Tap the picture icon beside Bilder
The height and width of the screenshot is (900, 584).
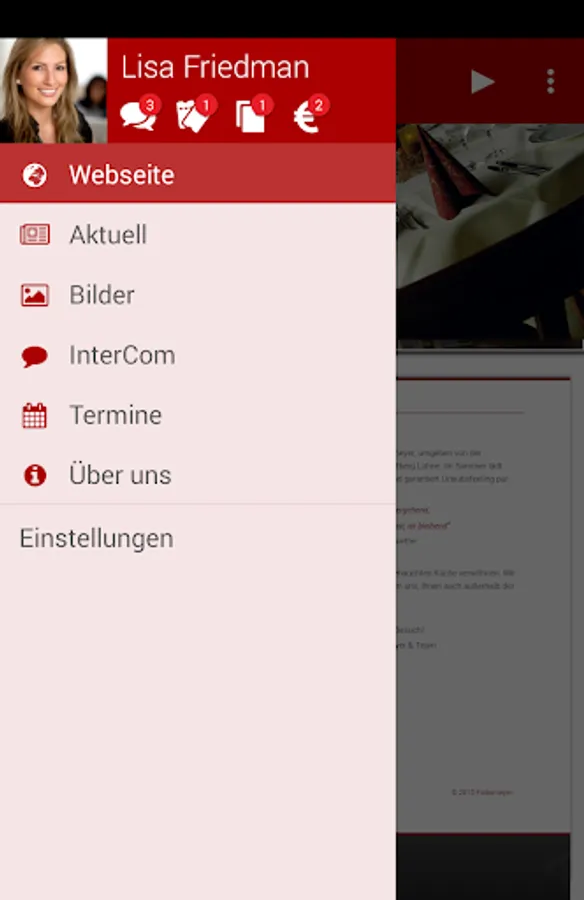(x=34, y=295)
